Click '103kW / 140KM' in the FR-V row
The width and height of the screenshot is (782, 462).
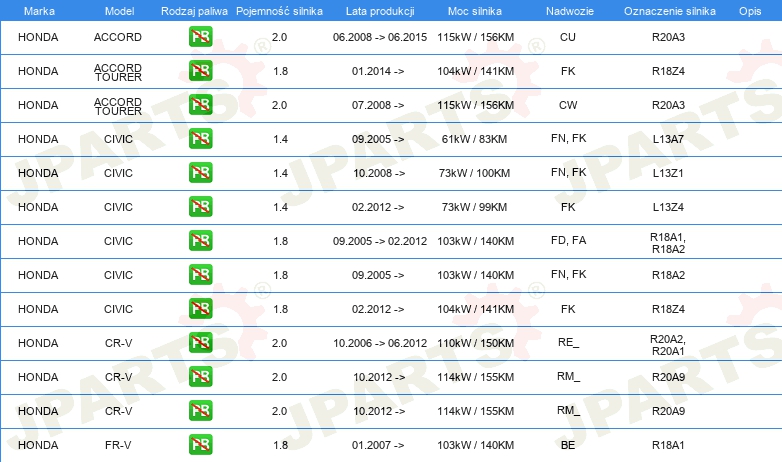(x=475, y=445)
